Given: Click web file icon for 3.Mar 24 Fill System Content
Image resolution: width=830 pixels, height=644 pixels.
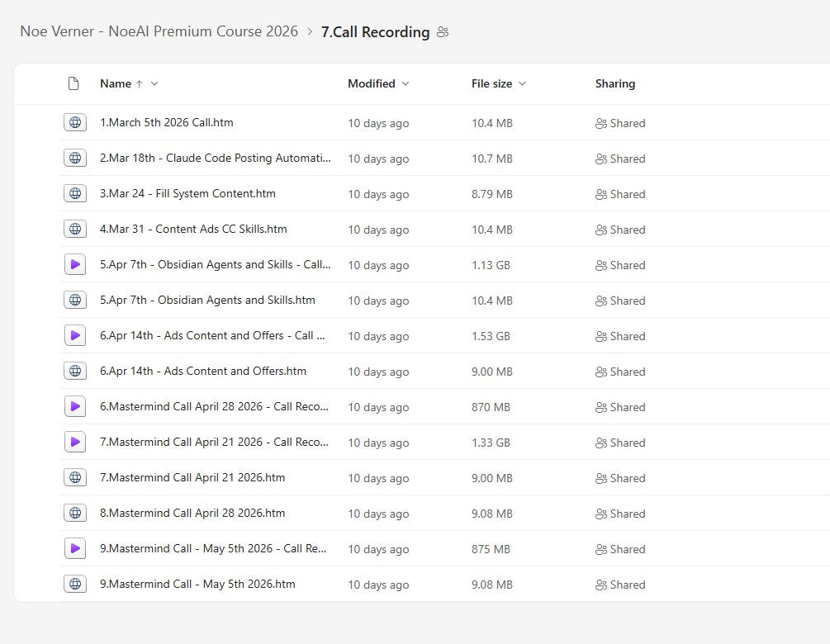Looking at the screenshot, I should (x=75, y=194).
